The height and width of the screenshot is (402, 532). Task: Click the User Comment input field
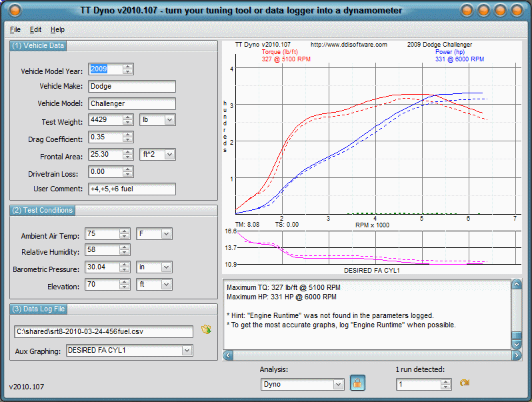click(x=132, y=189)
